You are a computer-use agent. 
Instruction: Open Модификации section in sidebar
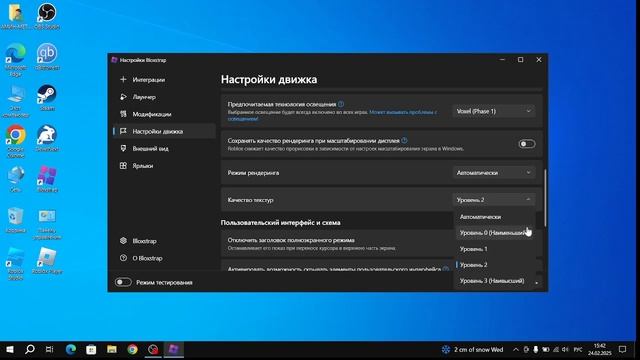click(164, 114)
